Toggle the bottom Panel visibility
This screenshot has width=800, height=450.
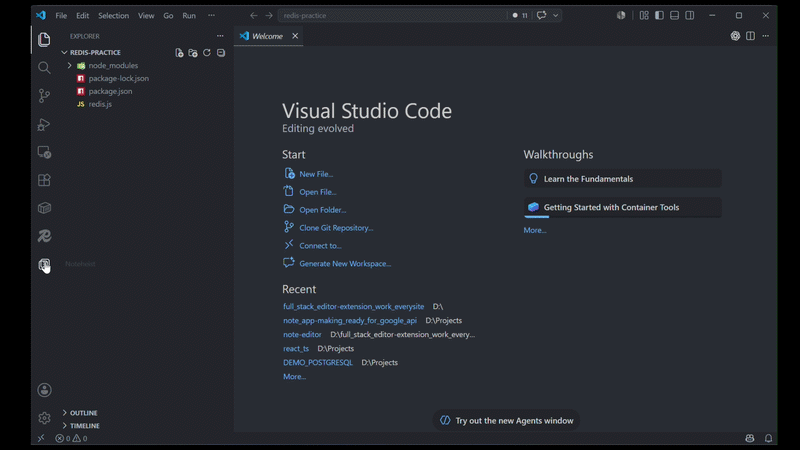click(x=674, y=15)
